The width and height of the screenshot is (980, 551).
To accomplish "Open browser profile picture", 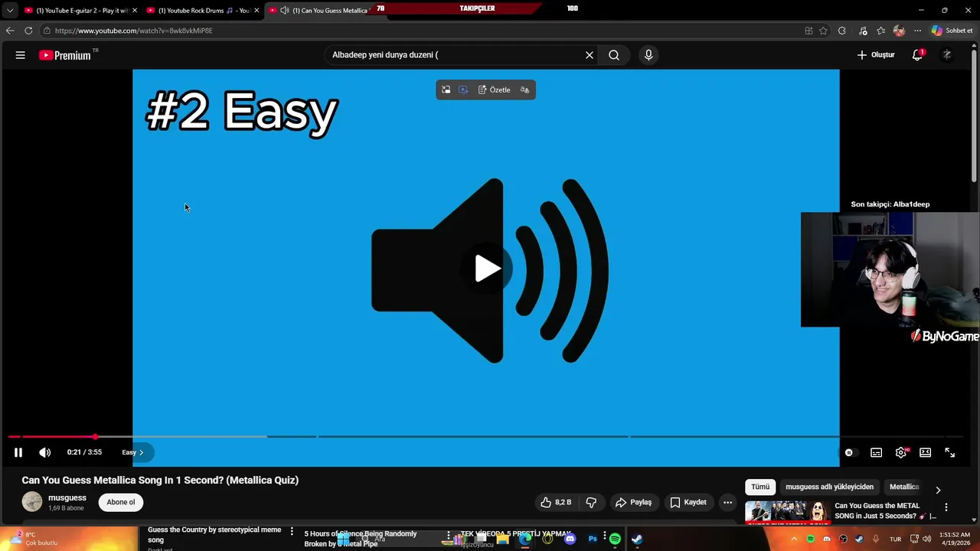I will (x=900, y=31).
